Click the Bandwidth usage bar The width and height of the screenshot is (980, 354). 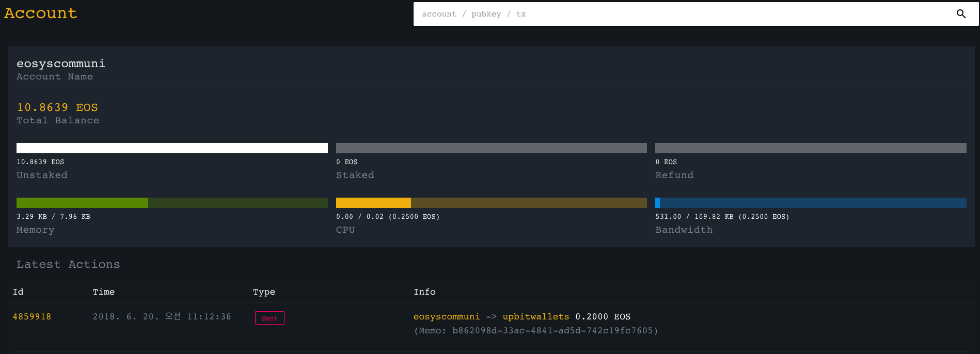[811, 203]
